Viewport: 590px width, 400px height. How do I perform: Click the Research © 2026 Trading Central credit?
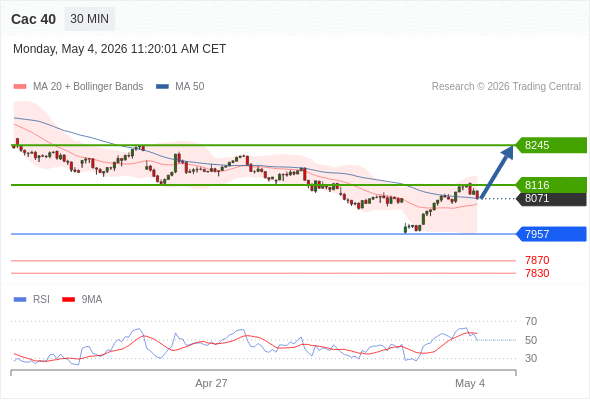tap(506, 87)
